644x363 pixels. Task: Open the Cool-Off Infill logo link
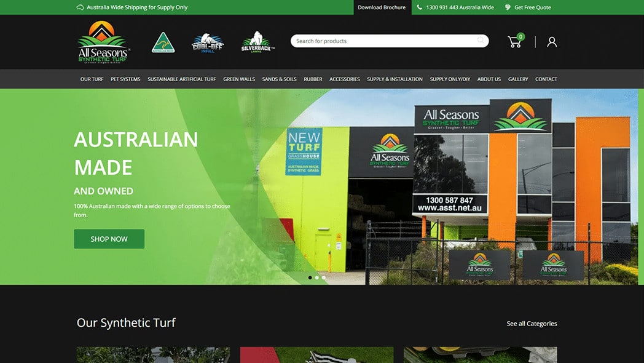(208, 42)
